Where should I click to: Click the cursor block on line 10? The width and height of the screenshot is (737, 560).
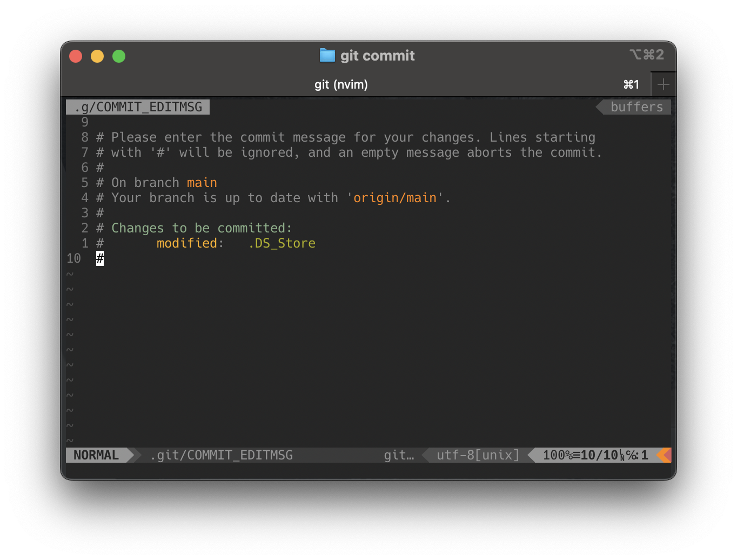pos(99,258)
